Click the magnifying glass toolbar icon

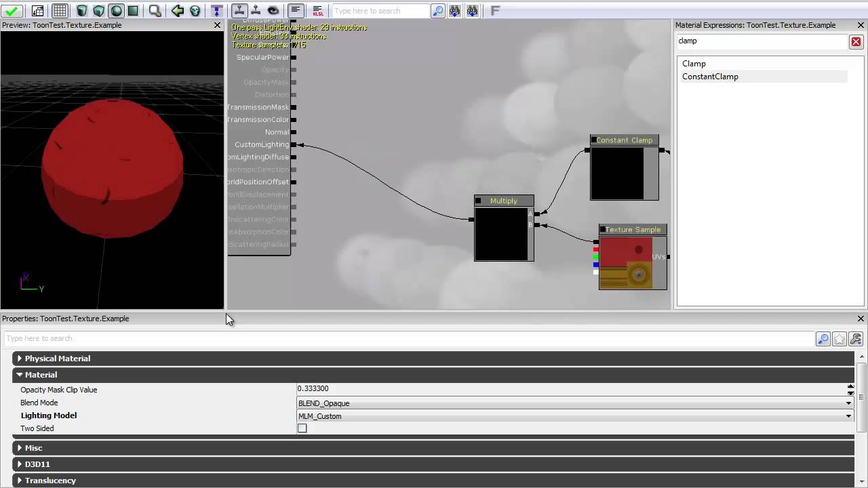pyautogui.click(x=155, y=11)
